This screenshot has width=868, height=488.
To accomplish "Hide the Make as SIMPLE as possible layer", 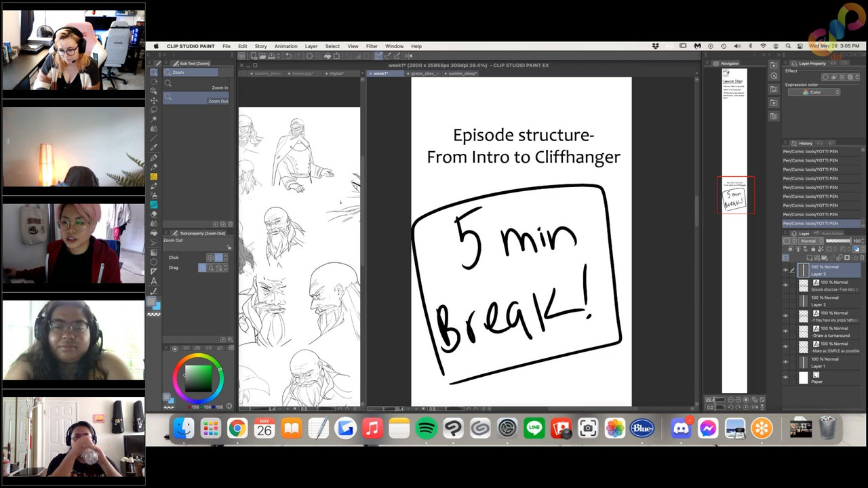I will [785, 347].
